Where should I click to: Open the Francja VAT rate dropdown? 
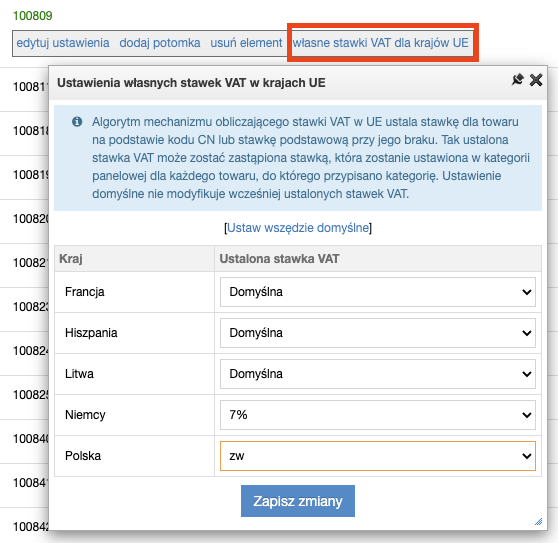click(x=378, y=292)
